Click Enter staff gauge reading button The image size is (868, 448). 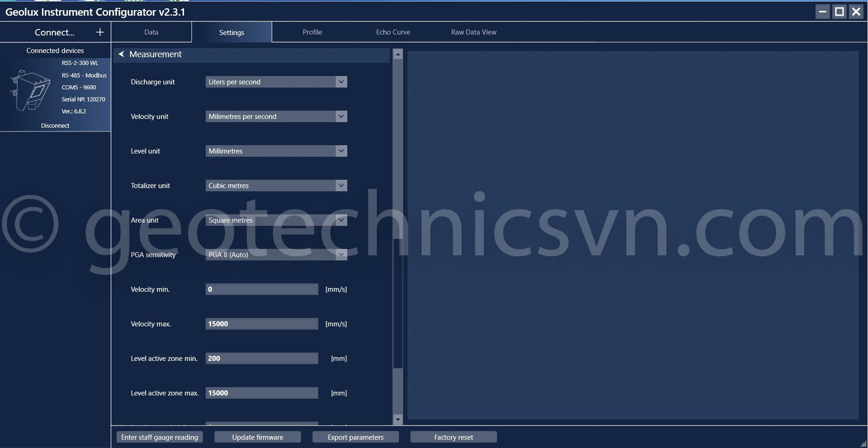tap(160, 437)
